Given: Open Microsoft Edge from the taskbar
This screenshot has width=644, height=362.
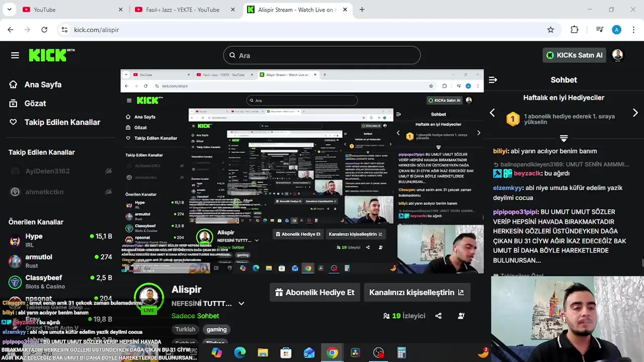Looking at the screenshot, I should [240, 353].
